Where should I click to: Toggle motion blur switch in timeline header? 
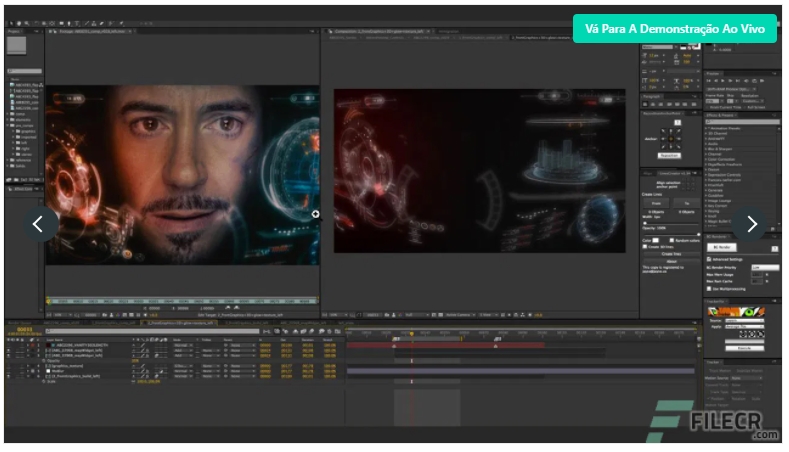311,331
